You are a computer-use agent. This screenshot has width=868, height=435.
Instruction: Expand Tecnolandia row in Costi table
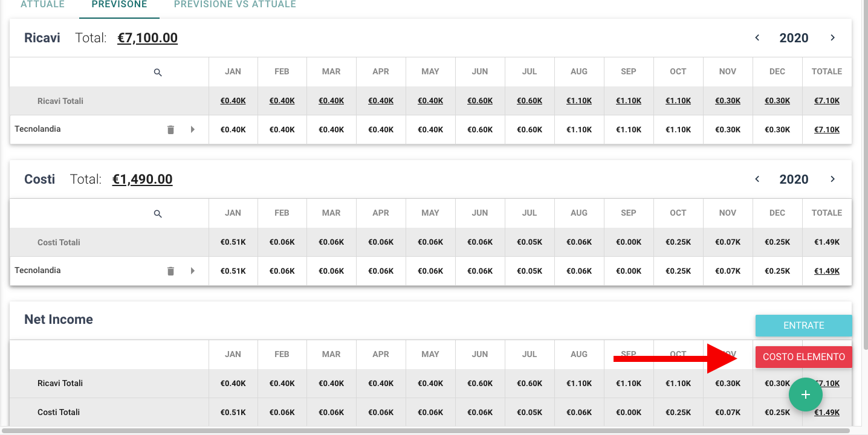[193, 271]
